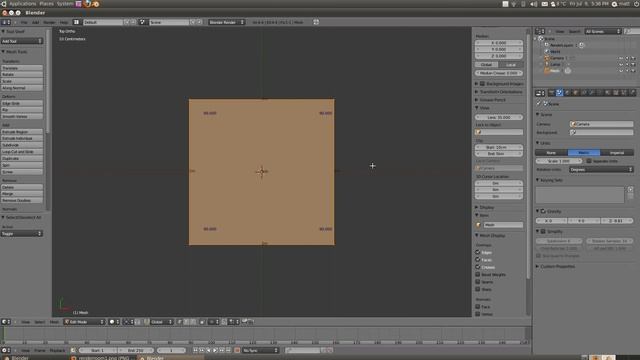The image size is (640, 360).
Task: Click the scene browse icon in header
Action: tap(142, 22)
